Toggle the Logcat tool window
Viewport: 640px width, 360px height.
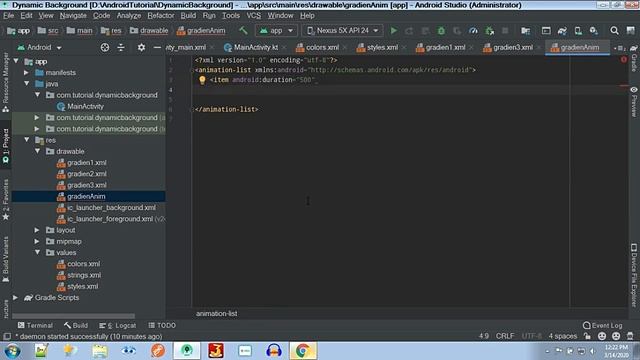click(x=118, y=325)
